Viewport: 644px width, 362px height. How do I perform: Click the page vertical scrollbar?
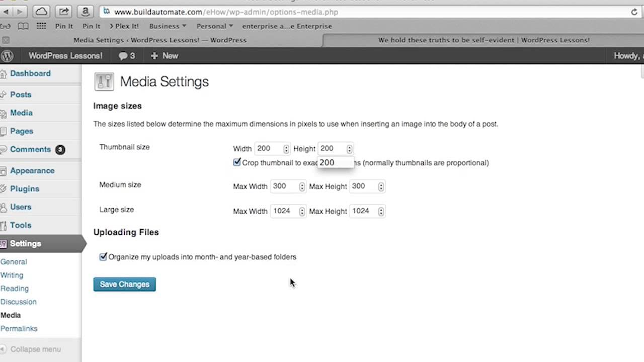[x=641, y=71]
